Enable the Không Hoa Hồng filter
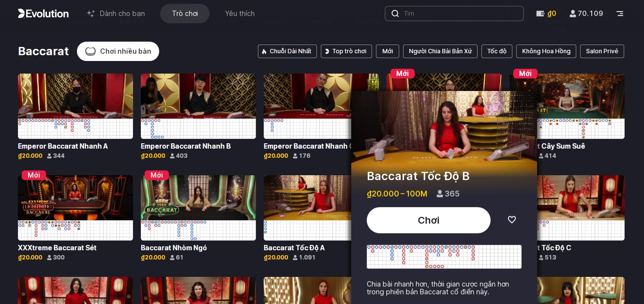The height and width of the screenshot is (304, 644). click(546, 51)
